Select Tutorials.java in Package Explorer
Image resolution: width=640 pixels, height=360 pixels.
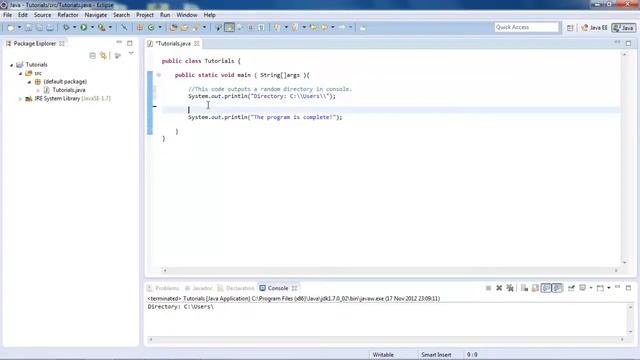69,90
